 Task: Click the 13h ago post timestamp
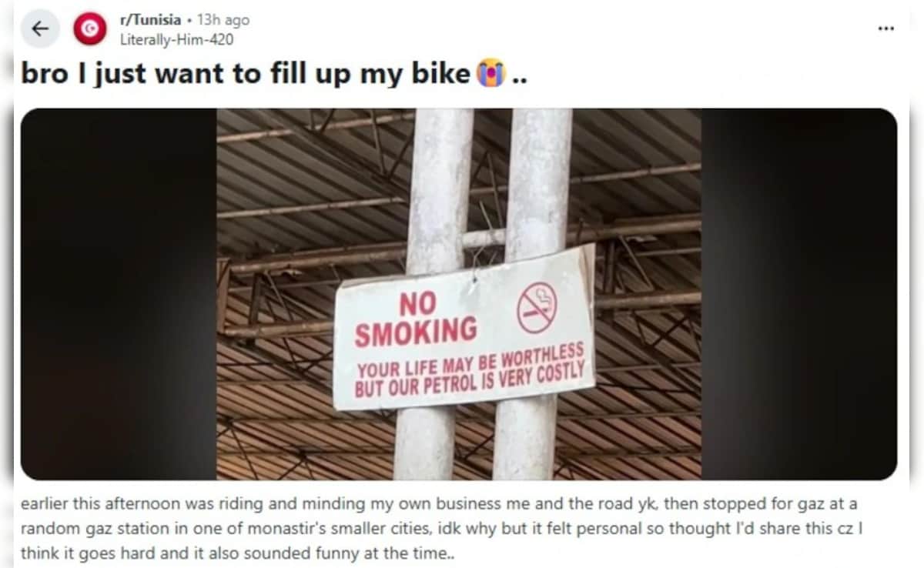pos(223,21)
